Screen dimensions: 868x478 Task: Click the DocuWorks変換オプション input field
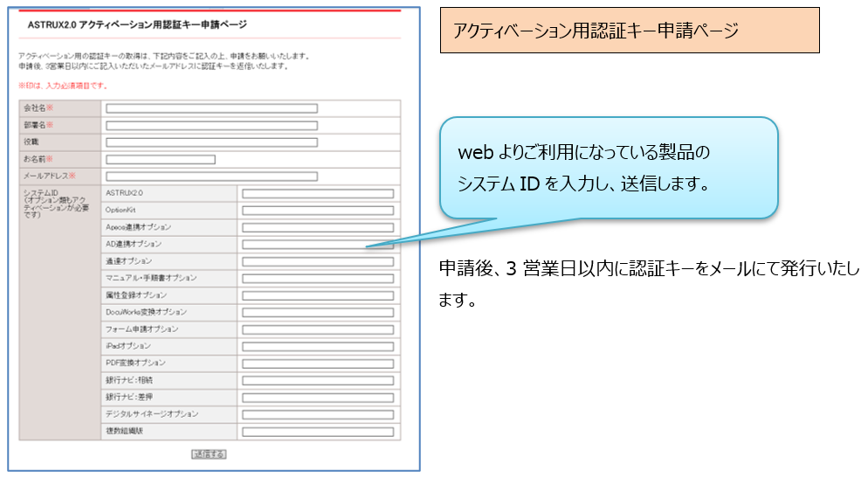pyautogui.click(x=318, y=312)
